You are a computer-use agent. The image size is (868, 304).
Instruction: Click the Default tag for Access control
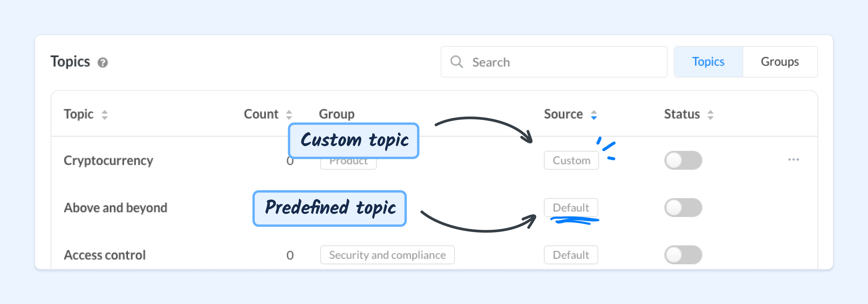(x=571, y=255)
